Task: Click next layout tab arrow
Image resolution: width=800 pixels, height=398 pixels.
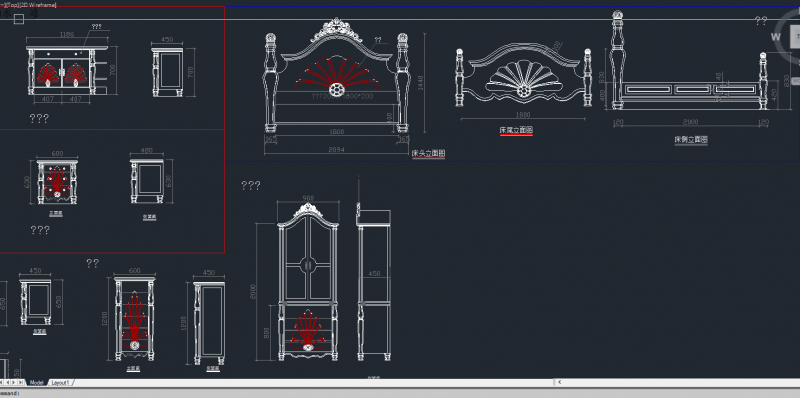Action: [14, 382]
